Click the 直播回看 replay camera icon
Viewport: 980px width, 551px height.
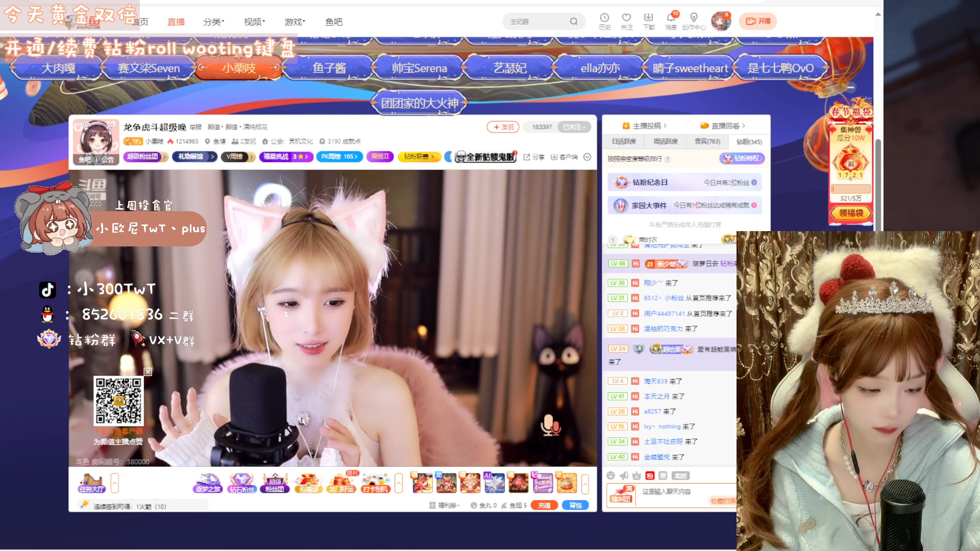[x=704, y=126]
